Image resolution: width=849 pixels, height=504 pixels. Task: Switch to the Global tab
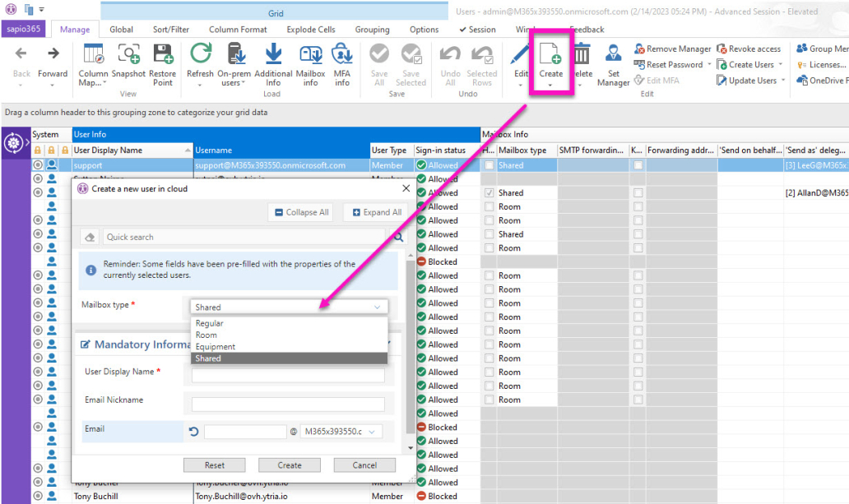[121, 30]
